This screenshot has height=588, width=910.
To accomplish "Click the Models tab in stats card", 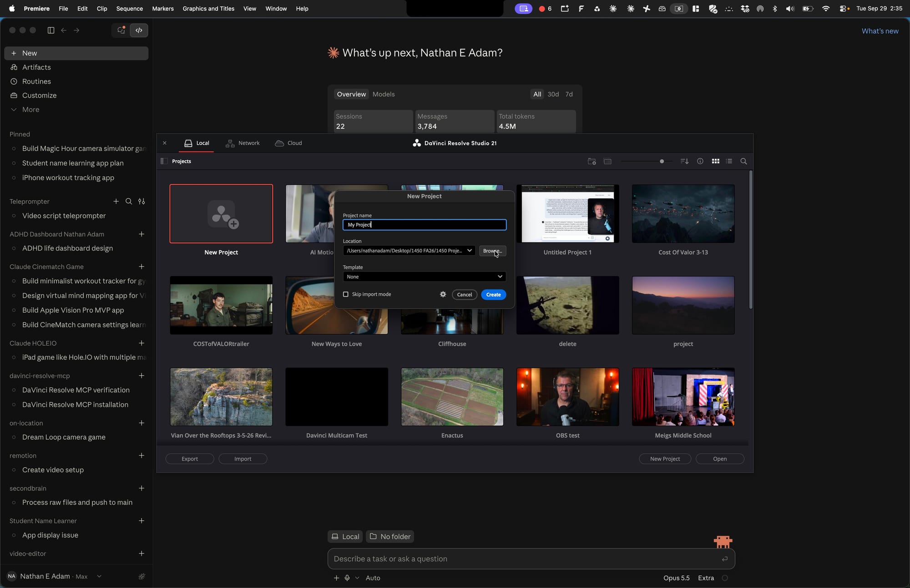I will (384, 94).
